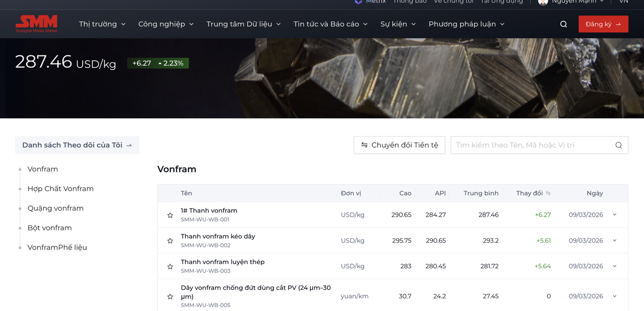
Task: Open the Thị trường dropdown menu
Action: pyautogui.click(x=102, y=24)
